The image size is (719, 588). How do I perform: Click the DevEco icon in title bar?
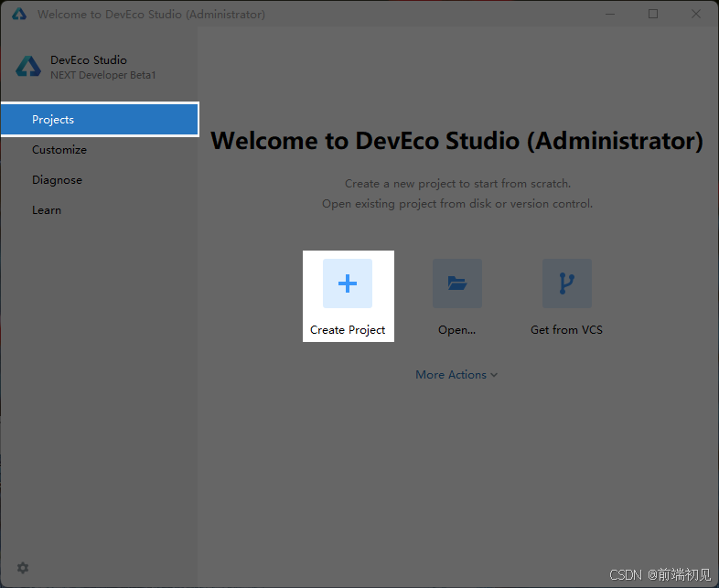tap(19, 15)
